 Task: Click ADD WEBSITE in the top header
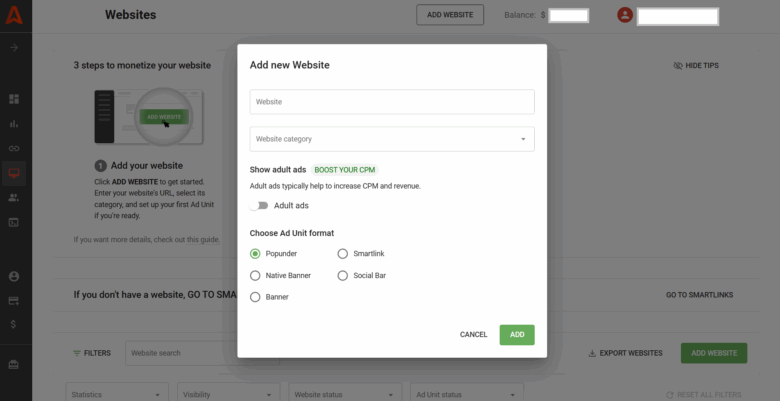450,15
